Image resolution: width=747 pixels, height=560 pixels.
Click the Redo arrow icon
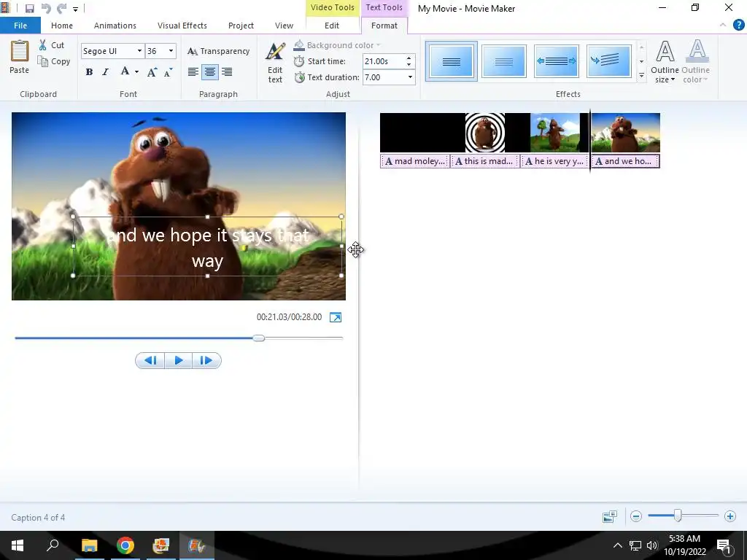coord(61,9)
